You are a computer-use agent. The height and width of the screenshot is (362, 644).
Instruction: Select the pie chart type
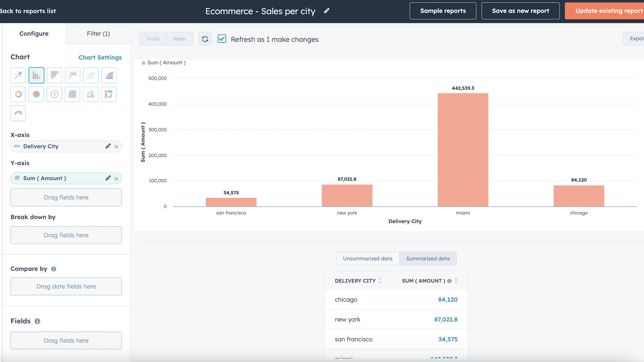coord(36,94)
